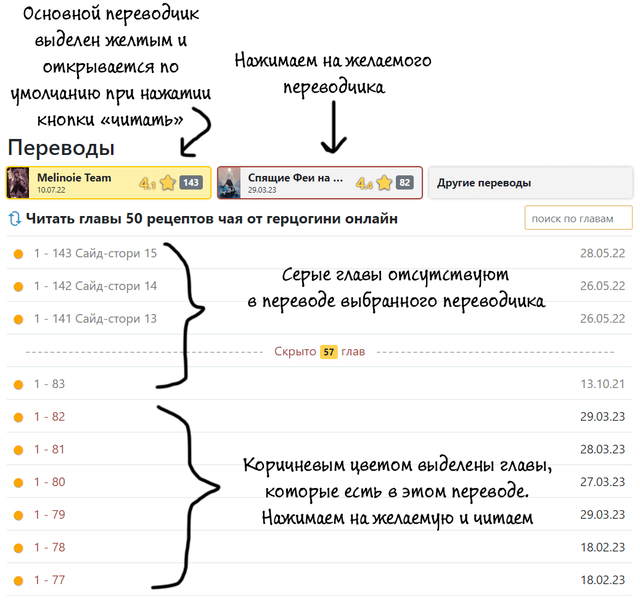Click the 'поиск по главам' search field

(x=578, y=218)
